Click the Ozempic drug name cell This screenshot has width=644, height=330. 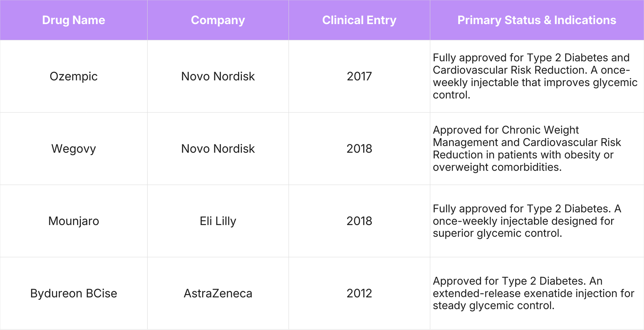74,76
